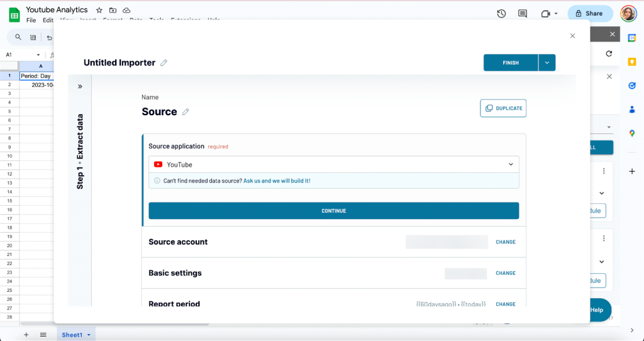Screen dimensions: 644x341
Task: Click the undo arrow in toolbar
Action: pos(49,38)
